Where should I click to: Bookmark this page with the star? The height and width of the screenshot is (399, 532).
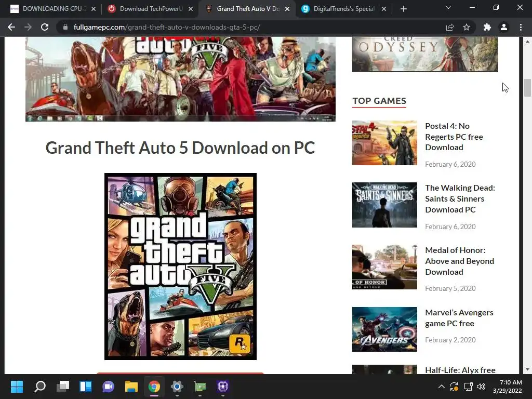(467, 27)
